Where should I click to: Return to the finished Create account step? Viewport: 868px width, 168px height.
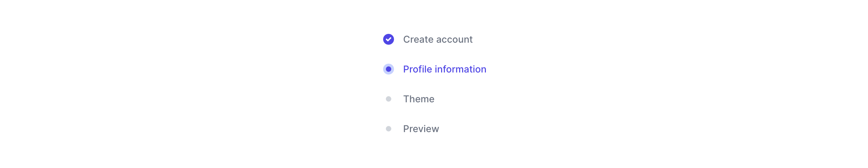click(437, 39)
